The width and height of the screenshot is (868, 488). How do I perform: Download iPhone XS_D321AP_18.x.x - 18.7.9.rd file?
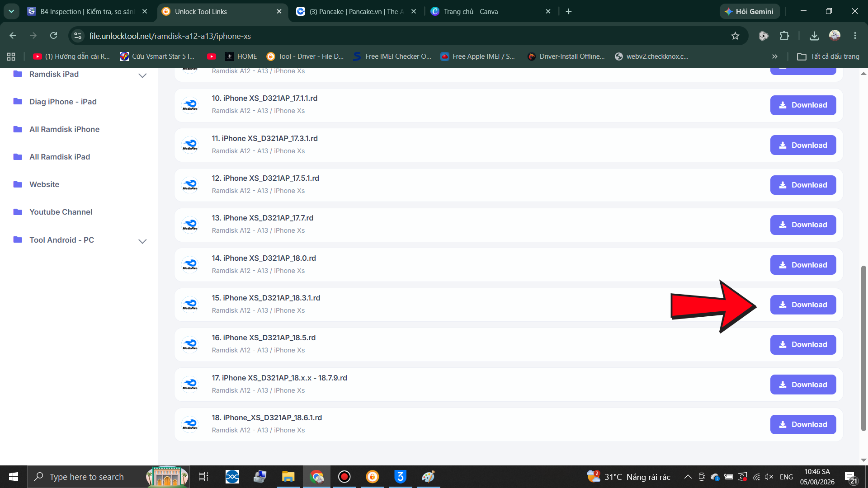point(803,385)
